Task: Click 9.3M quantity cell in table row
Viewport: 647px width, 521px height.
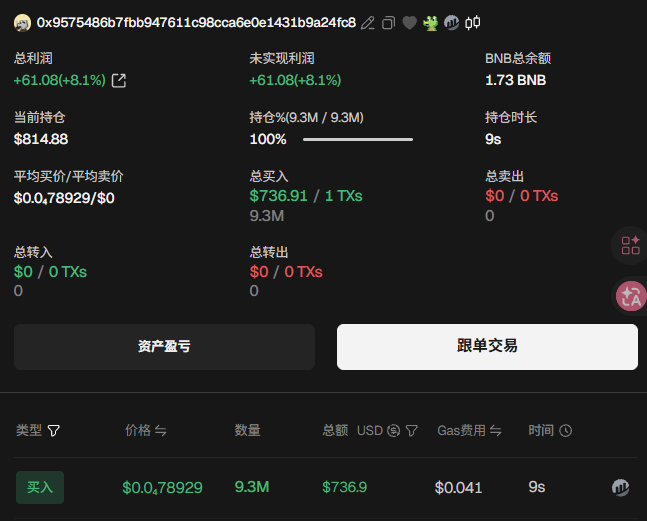Action: (252, 487)
